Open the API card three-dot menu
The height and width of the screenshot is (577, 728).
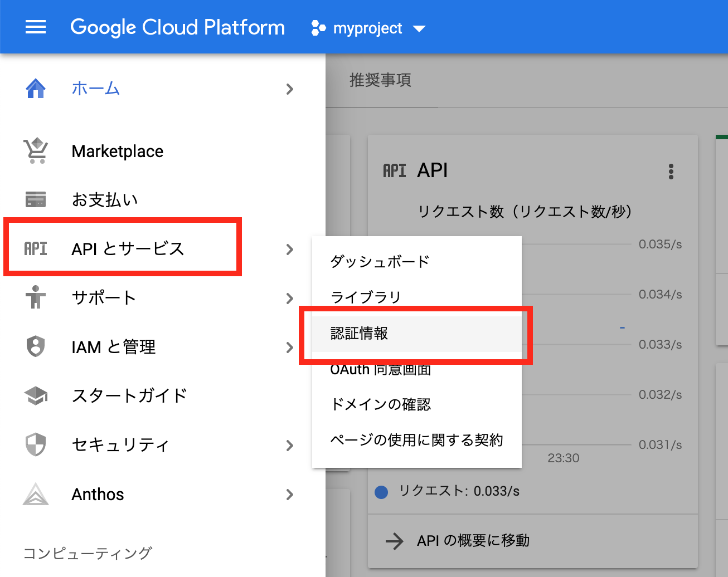671,171
